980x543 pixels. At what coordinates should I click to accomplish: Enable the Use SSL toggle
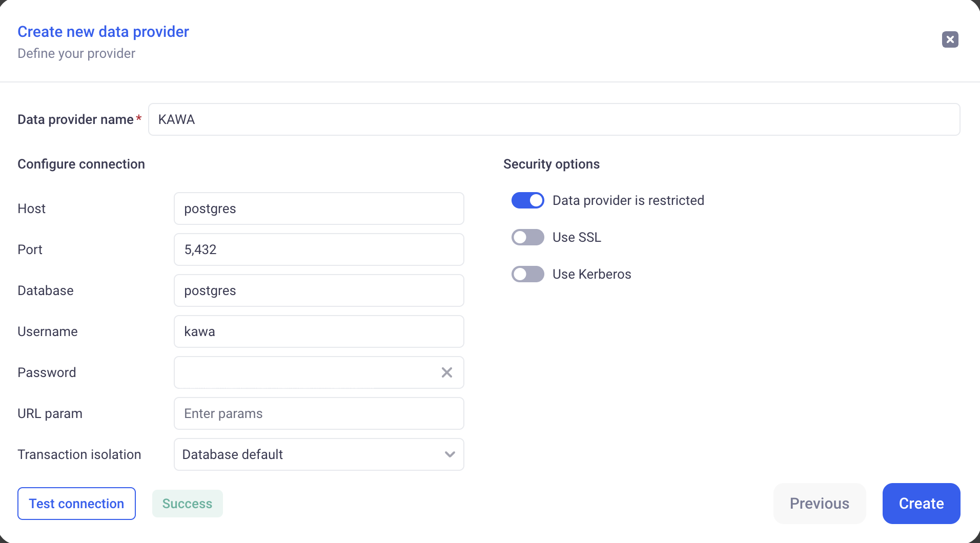(x=527, y=237)
